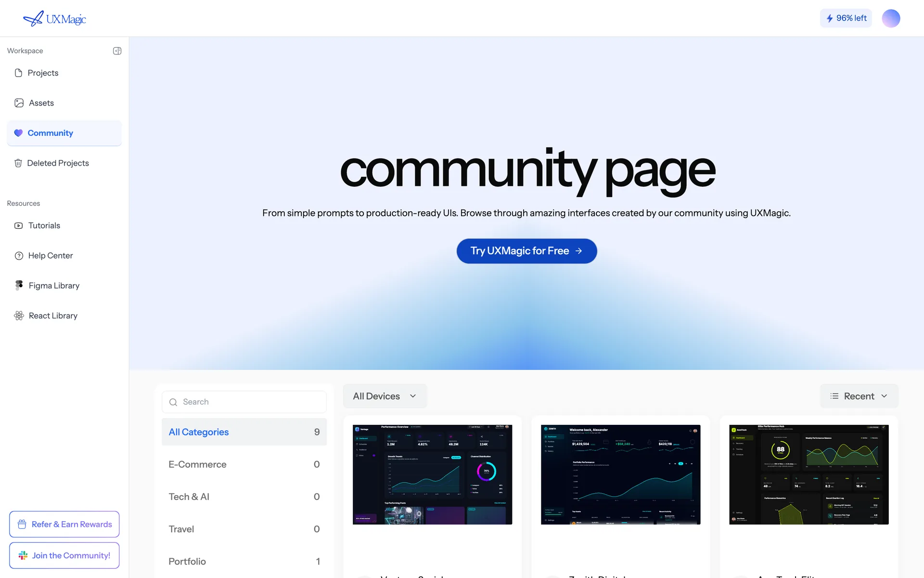Click the community page heading
The image size is (924, 578).
point(527,171)
